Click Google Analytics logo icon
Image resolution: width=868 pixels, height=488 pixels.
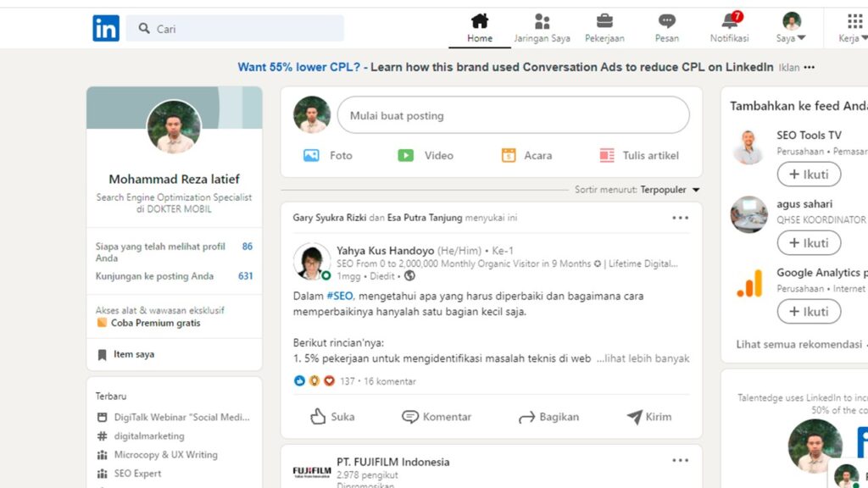(749, 283)
